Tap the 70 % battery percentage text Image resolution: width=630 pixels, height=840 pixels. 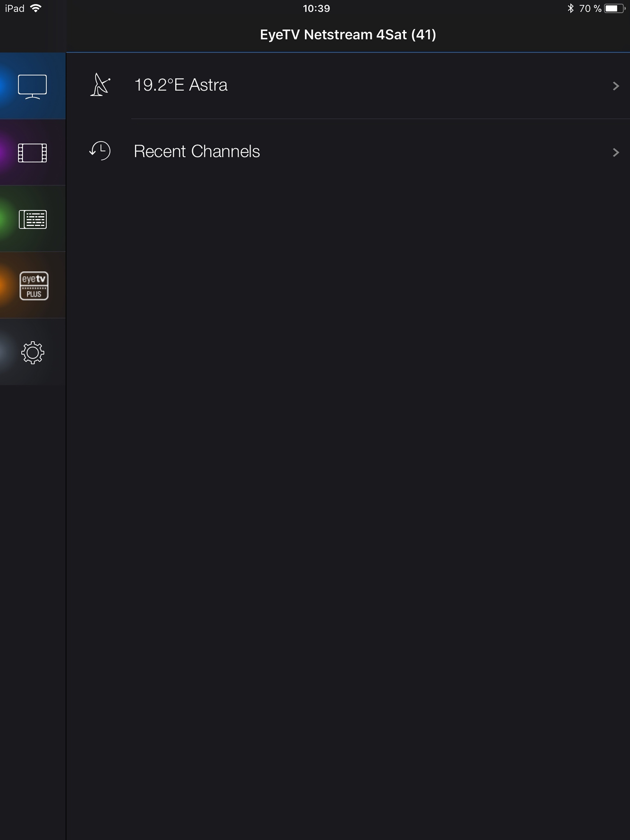(x=590, y=8)
